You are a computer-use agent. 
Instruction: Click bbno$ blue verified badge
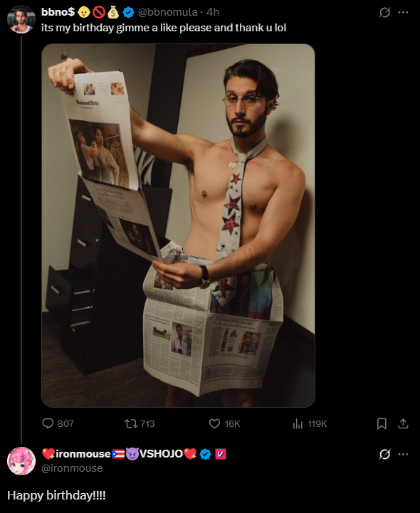128,12
